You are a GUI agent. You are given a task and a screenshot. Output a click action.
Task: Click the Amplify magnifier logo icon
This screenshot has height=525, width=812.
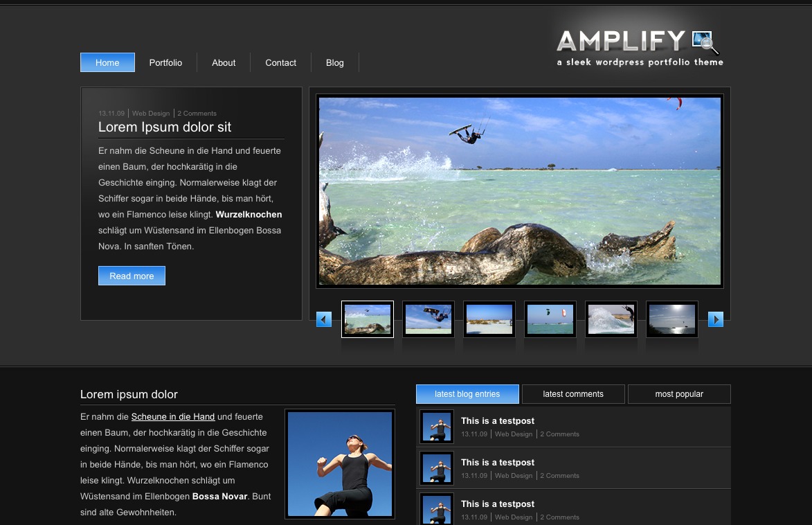[706, 42]
